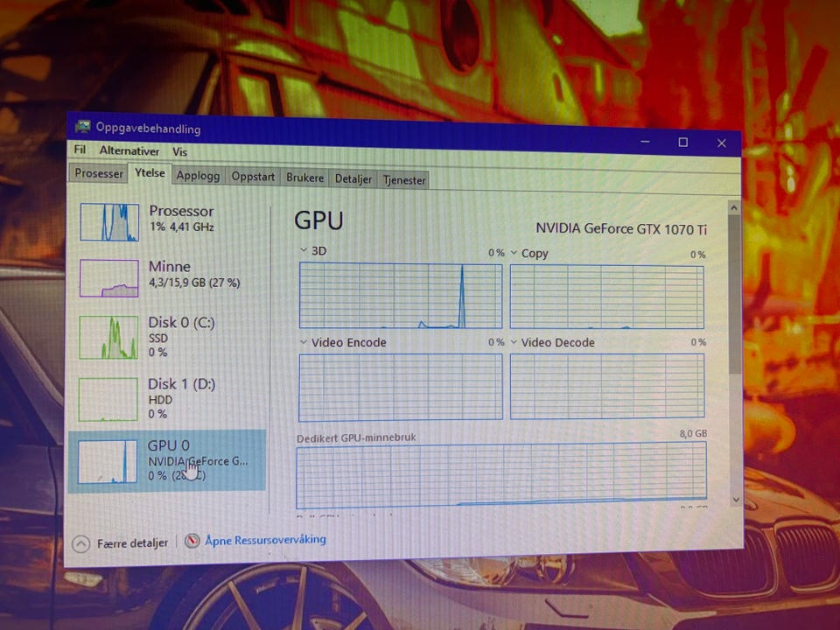Screen dimensions: 840x630
Task: Click the Video Decode usage graph
Action: pyautogui.click(x=607, y=385)
